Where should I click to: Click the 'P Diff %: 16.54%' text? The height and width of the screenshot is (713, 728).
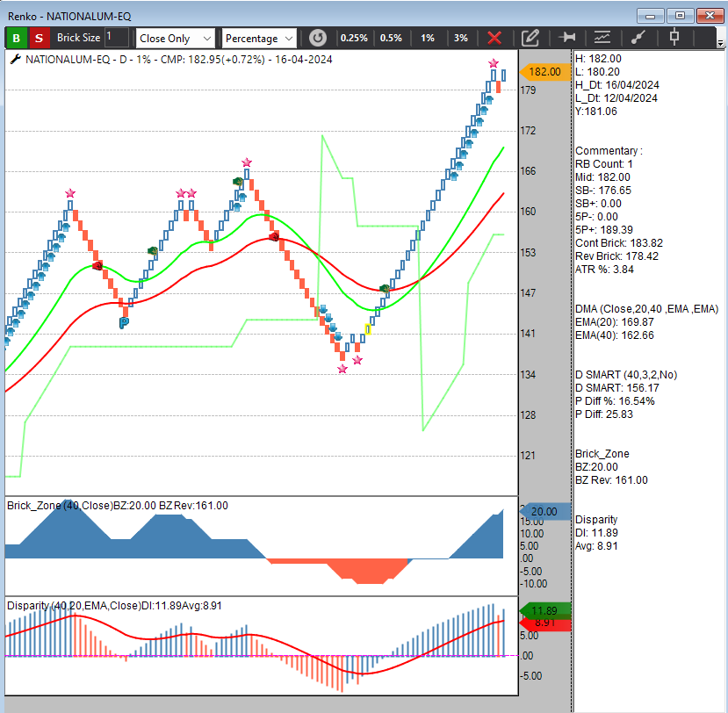click(615, 401)
